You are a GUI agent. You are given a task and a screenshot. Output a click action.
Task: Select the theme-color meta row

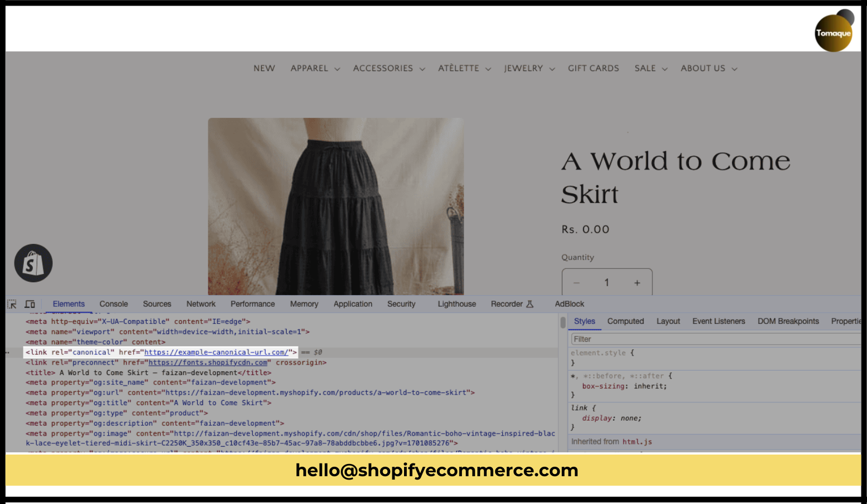click(x=96, y=342)
